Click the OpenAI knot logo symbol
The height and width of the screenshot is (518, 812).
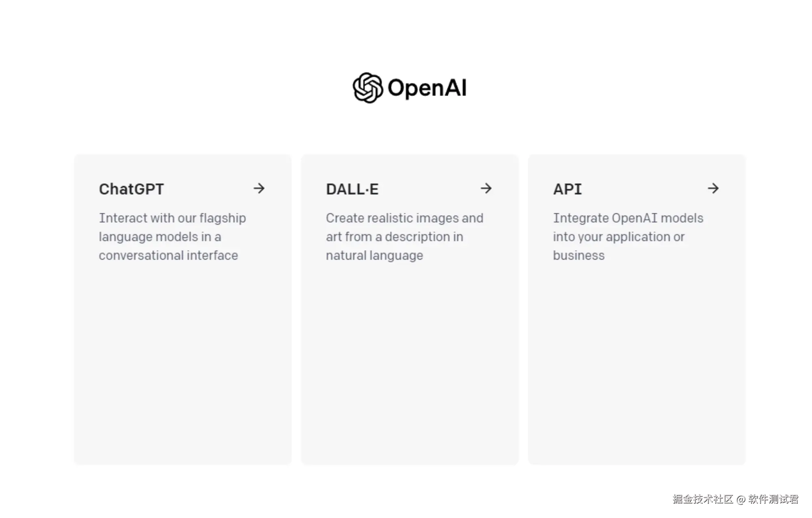[367, 88]
